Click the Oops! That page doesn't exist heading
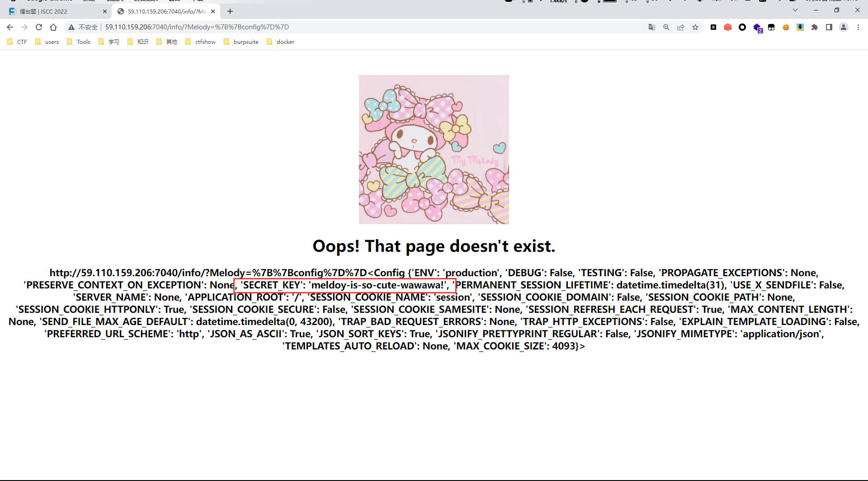Image resolution: width=868 pixels, height=481 pixels. (x=434, y=246)
